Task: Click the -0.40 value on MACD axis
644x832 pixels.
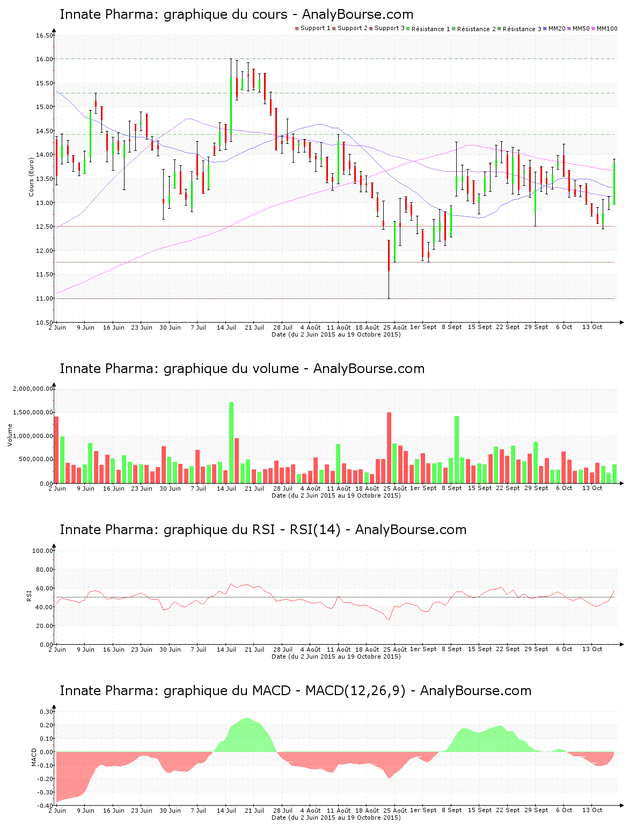Action: pos(46,806)
